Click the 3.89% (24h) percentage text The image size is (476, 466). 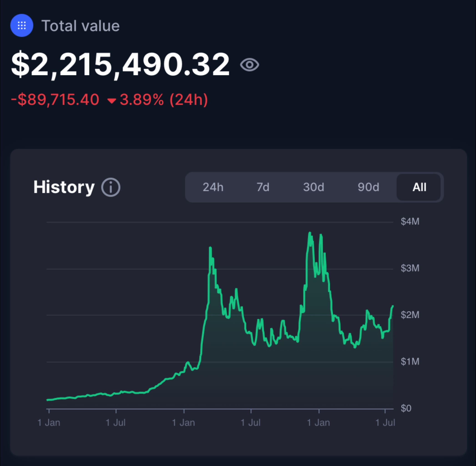[164, 100]
